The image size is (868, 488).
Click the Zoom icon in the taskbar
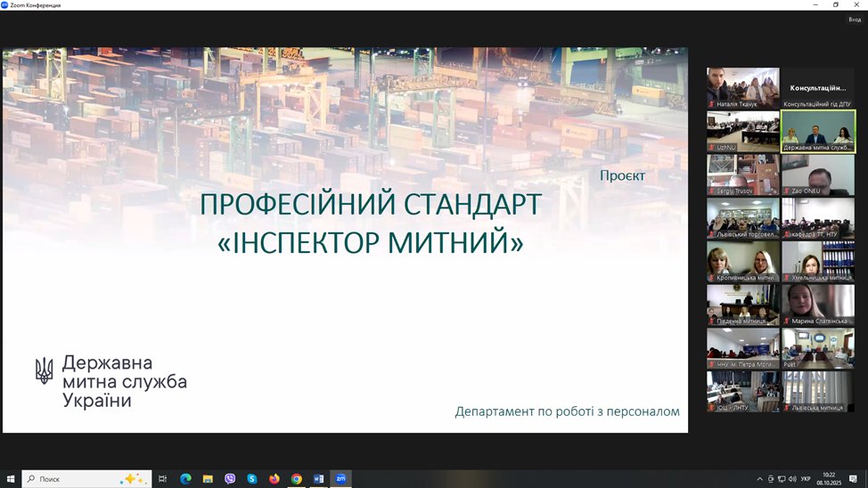point(340,478)
